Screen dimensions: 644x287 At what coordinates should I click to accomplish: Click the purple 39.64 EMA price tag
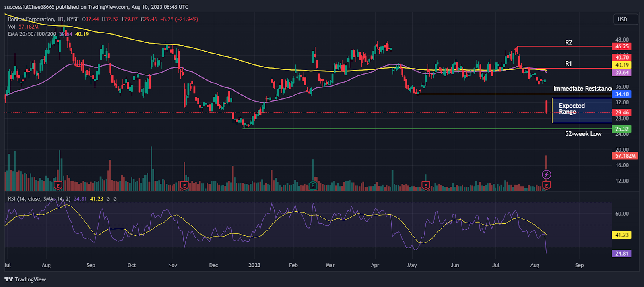(622, 73)
